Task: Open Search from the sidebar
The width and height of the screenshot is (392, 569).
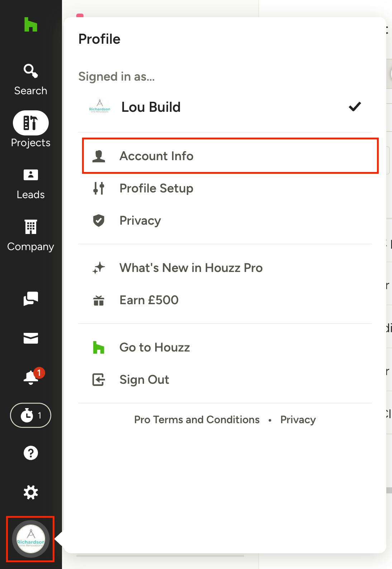Action: (31, 80)
